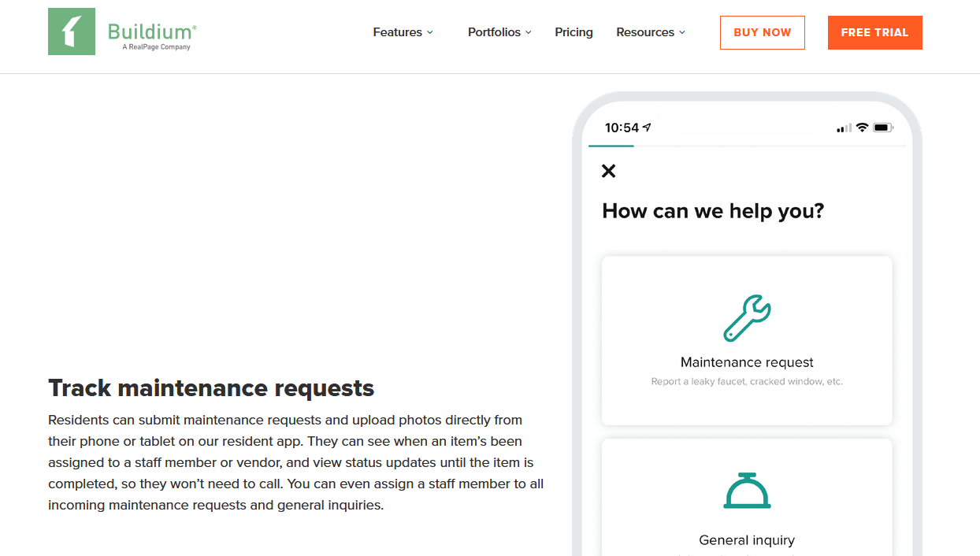The height and width of the screenshot is (556, 980).
Task: Close the help screen with X icon
Action: (609, 171)
